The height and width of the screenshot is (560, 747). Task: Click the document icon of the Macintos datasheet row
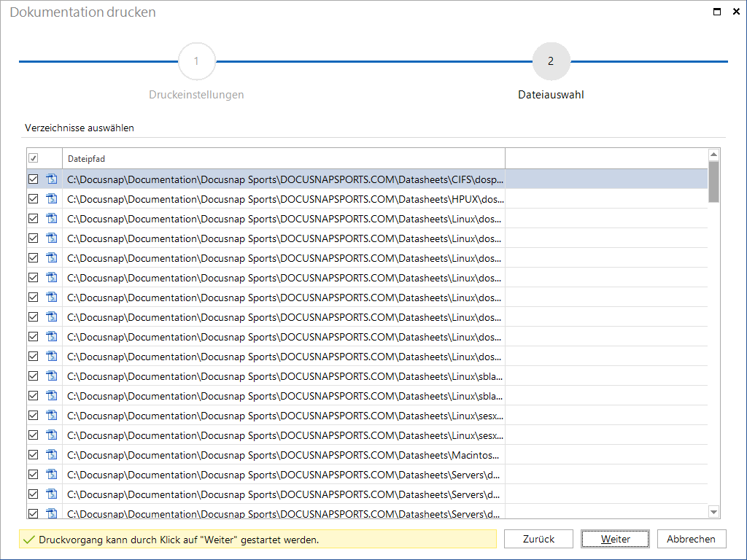52,455
